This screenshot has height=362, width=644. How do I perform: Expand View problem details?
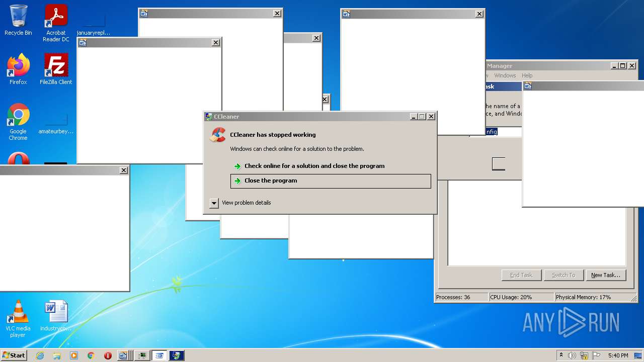240,203
